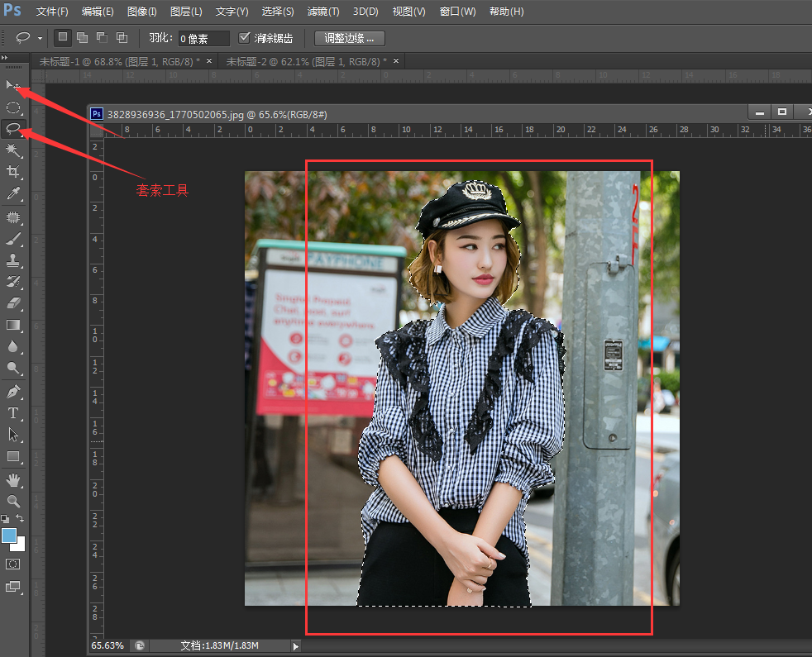Screen dimensions: 812x657
Task: Click the 羽化 feather input field
Action: click(204, 39)
